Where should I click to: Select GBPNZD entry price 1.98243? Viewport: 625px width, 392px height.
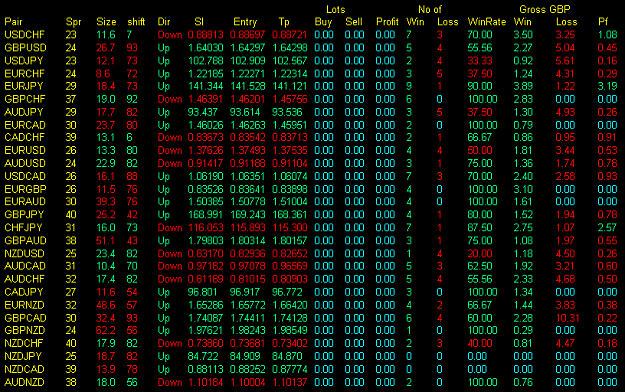pos(248,331)
